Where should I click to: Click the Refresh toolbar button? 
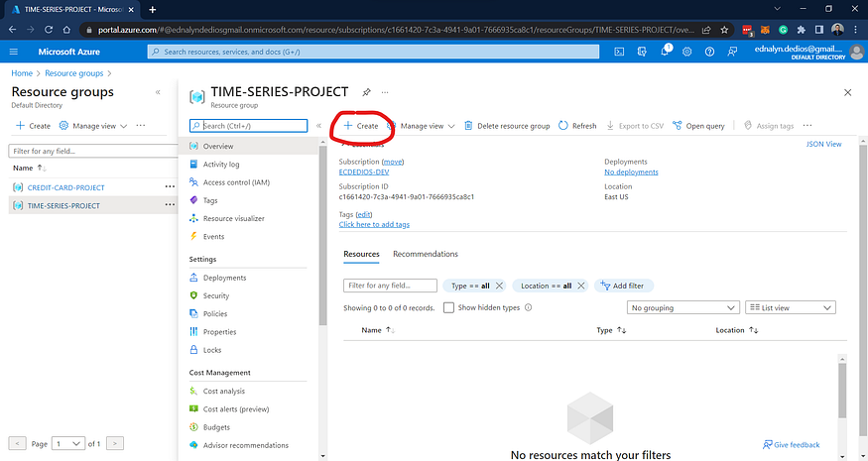tap(577, 126)
